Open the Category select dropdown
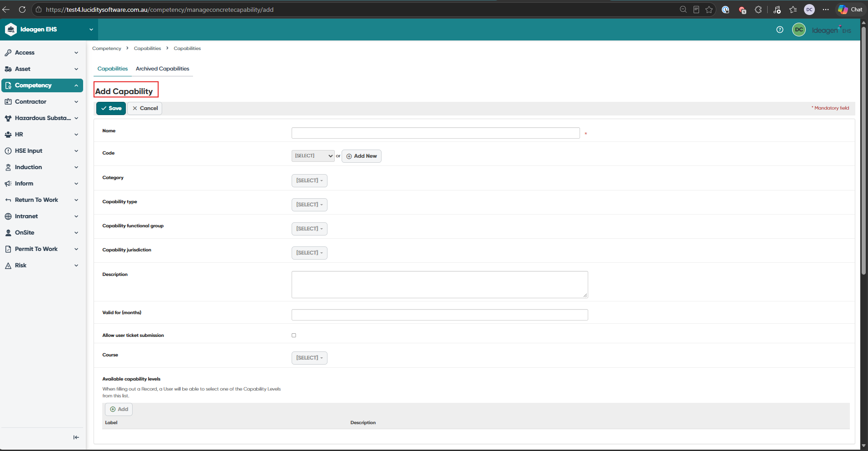Viewport: 868px width, 451px height. click(309, 180)
